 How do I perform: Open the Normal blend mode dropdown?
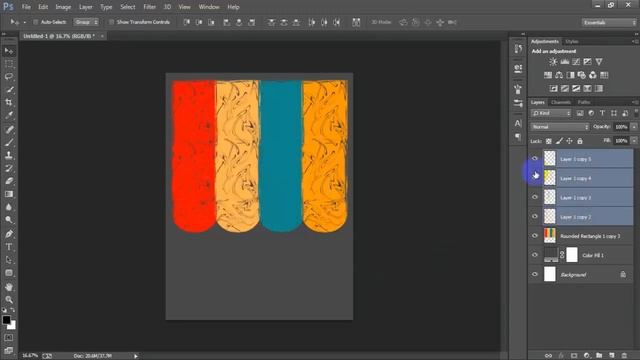click(x=560, y=127)
